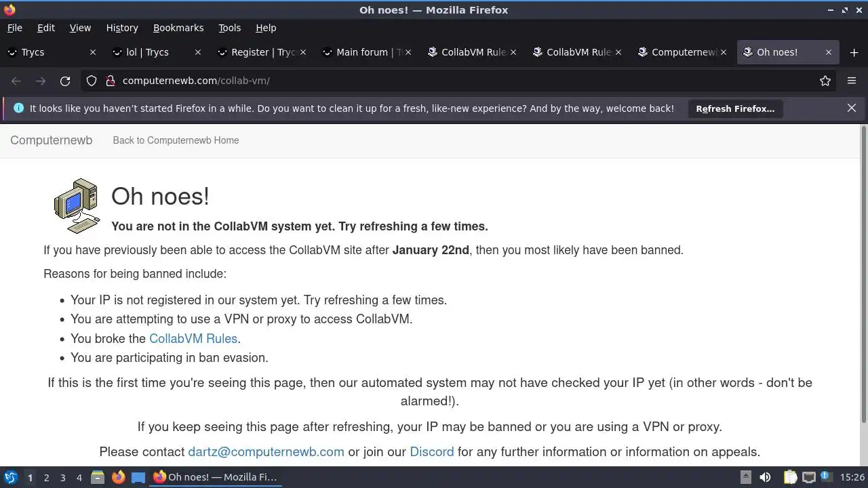The height and width of the screenshot is (488, 868).
Task: Open the Discord link
Action: pyautogui.click(x=431, y=451)
